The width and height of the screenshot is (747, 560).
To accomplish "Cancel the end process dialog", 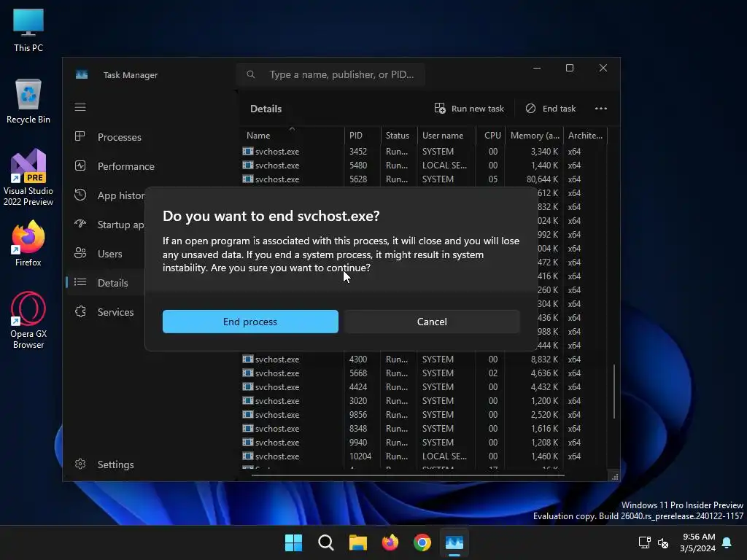I will coord(432,322).
